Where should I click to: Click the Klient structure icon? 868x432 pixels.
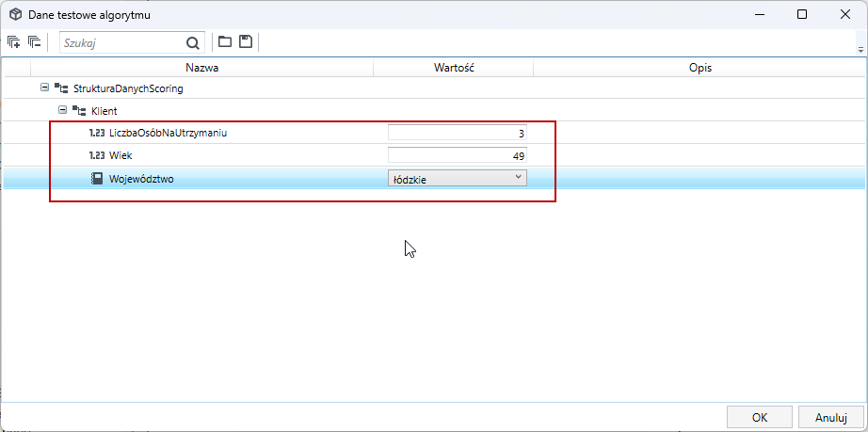pyautogui.click(x=78, y=111)
